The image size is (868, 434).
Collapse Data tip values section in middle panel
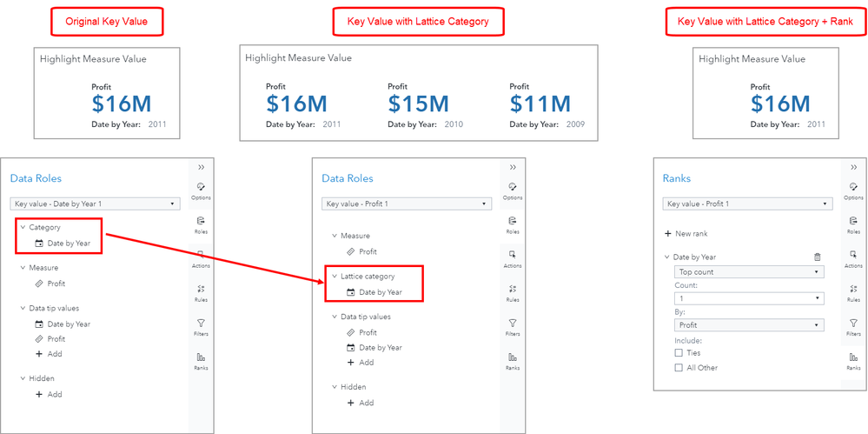click(x=335, y=317)
